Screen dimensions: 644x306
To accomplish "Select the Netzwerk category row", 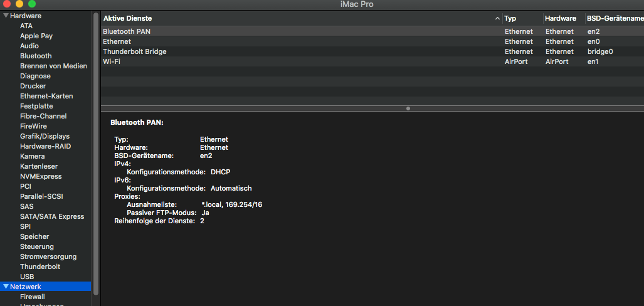I will coord(46,287).
